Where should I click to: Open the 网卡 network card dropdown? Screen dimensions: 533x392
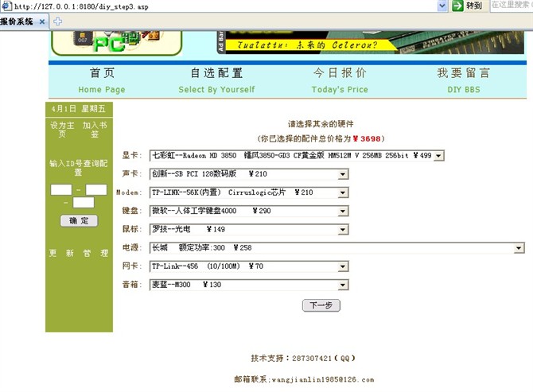[249, 266]
